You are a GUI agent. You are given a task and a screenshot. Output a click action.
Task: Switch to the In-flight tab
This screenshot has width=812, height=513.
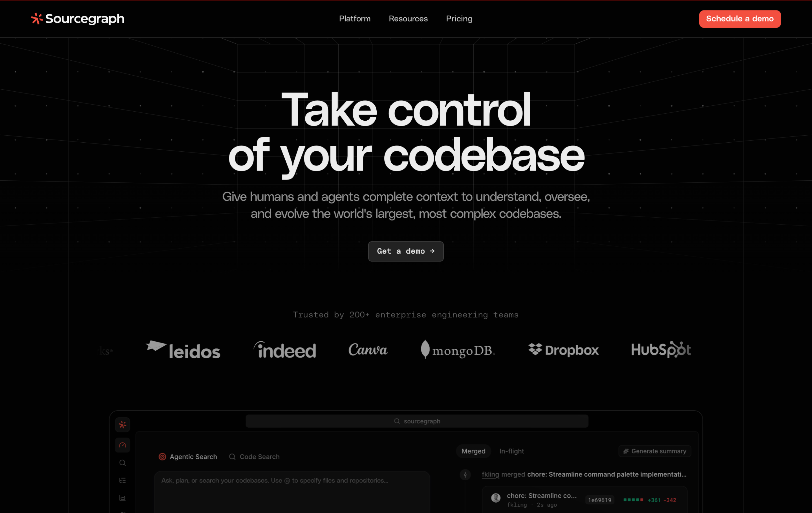[x=511, y=451]
